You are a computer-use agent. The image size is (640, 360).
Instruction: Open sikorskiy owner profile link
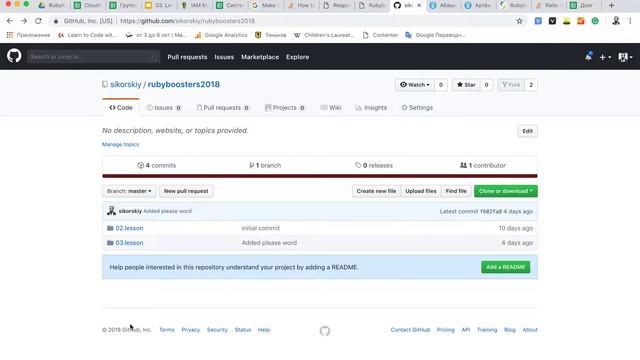pyautogui.click(x=126, y=84)
